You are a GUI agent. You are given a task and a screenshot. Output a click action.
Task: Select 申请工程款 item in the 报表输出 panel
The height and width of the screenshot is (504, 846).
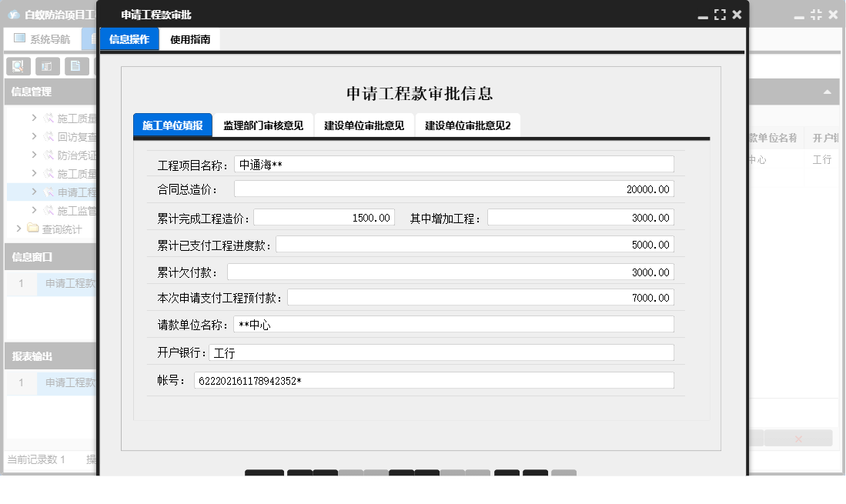tap(69, 383)
